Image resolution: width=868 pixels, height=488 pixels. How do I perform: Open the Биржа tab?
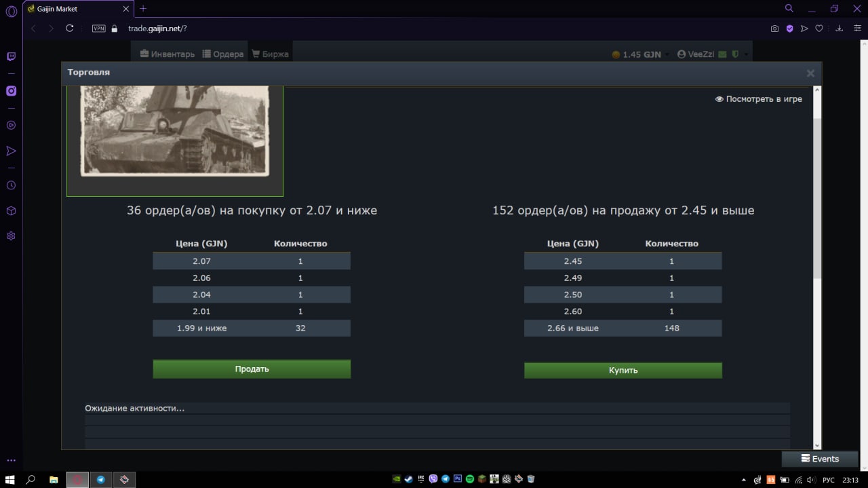pyautogui.click(x=270, y=54)
